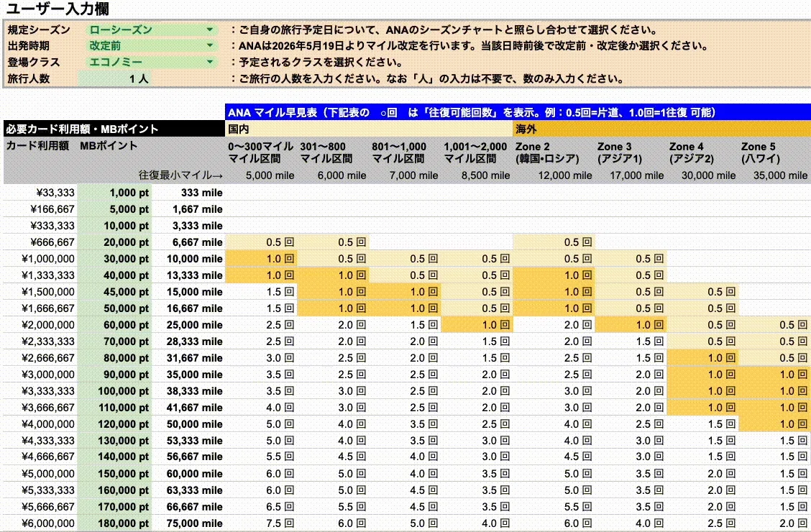The height and width of the screenshot is (532, 811).
Task: Select the 30,000 mile minimum cell
Action: click(x=702, y=176)
